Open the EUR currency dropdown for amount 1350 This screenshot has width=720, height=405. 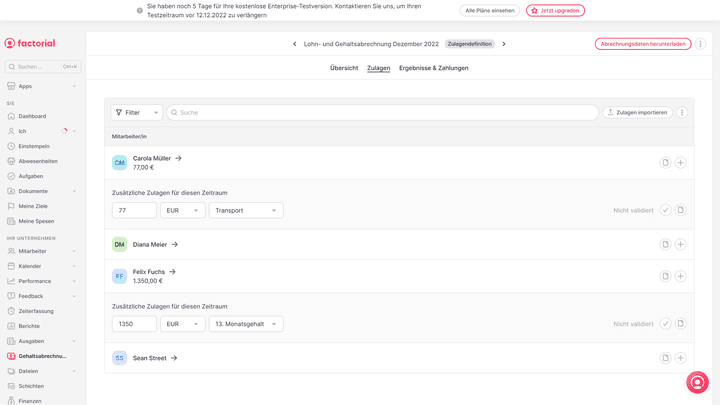pos(182,324)
